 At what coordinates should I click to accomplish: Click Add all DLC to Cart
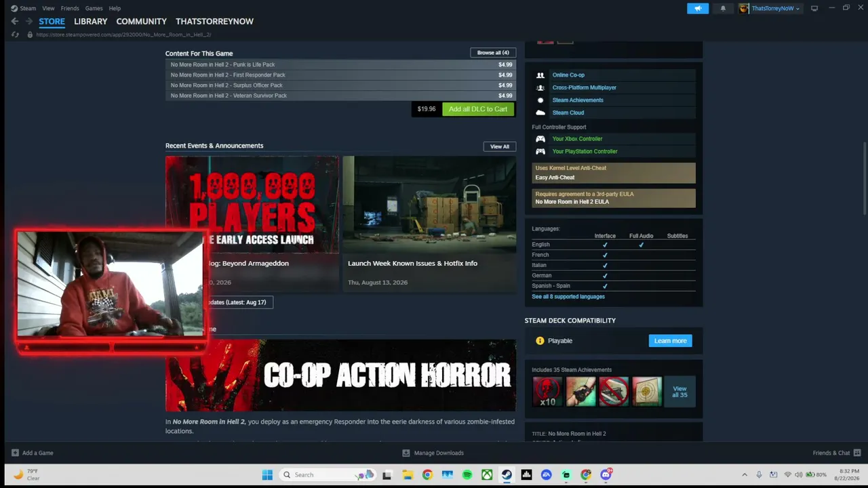[478, 109]
